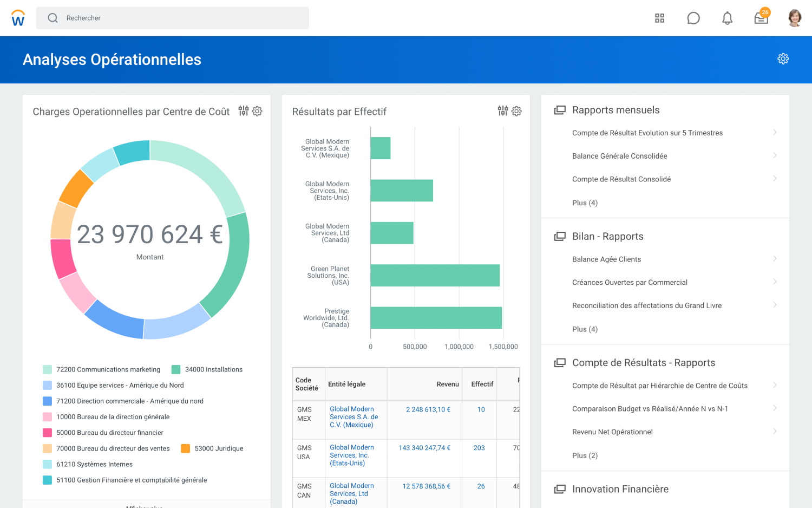Open Balance Générale Consolidée report

click(x=619, y=156)
